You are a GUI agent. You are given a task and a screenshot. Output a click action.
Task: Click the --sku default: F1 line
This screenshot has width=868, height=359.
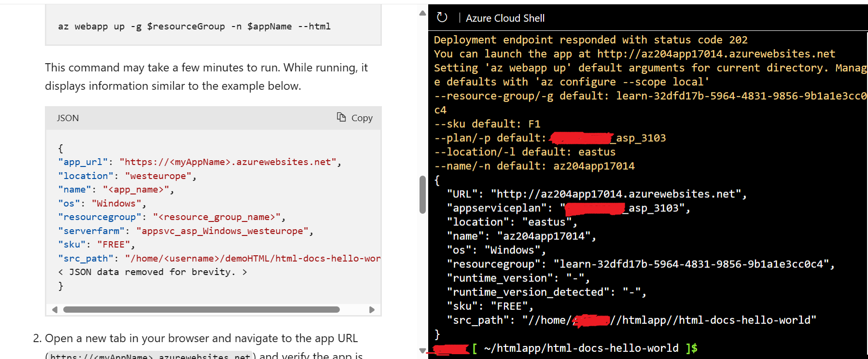click(x=487, y=124)
